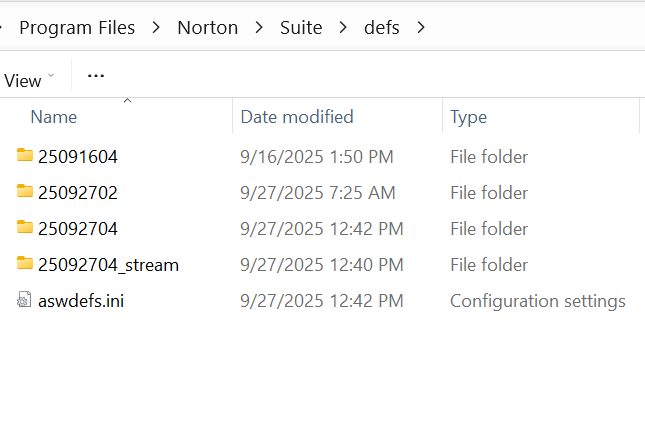The image size is (645, 421).
Task: Go to Norton breadcrumb segment
Action: click(x=208, y=28)
